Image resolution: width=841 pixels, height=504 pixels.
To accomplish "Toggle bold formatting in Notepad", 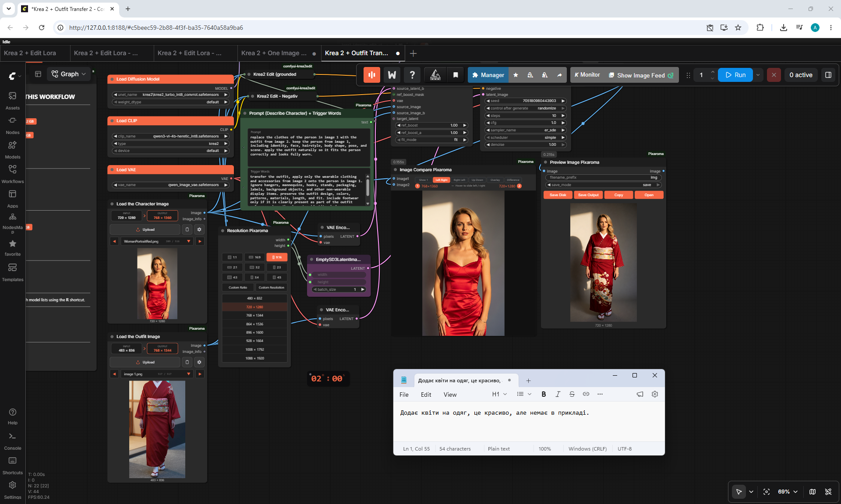I will (544, 394).
